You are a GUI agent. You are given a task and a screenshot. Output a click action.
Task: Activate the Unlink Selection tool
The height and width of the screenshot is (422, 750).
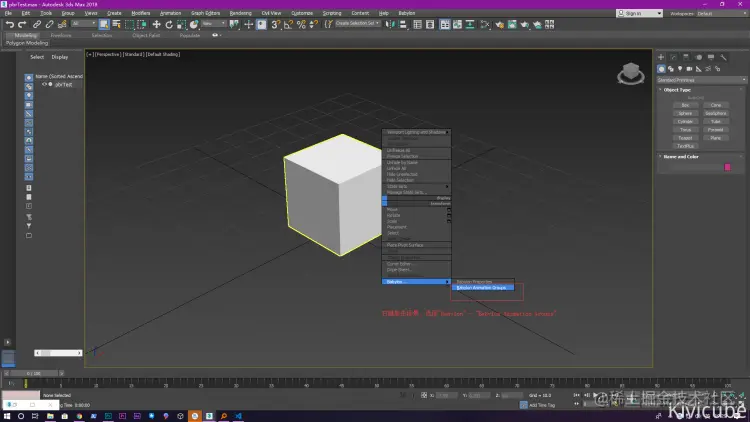point(49,24)
